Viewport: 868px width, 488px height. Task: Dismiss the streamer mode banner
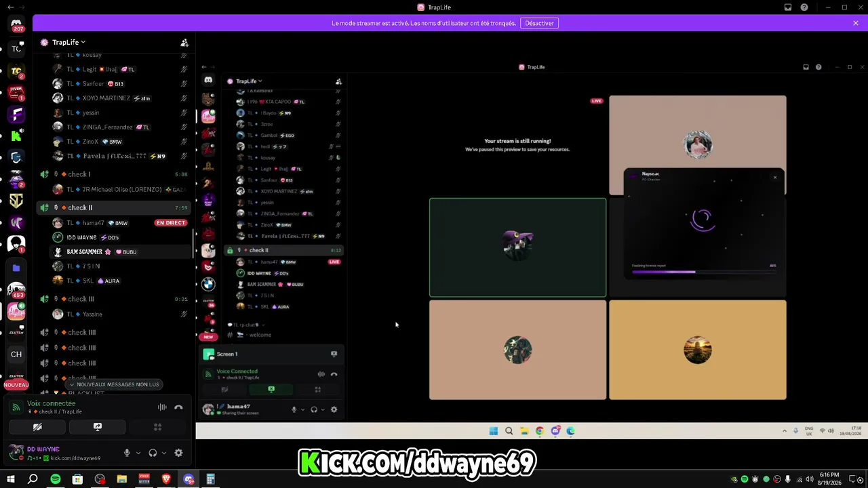tap(856, 23)
